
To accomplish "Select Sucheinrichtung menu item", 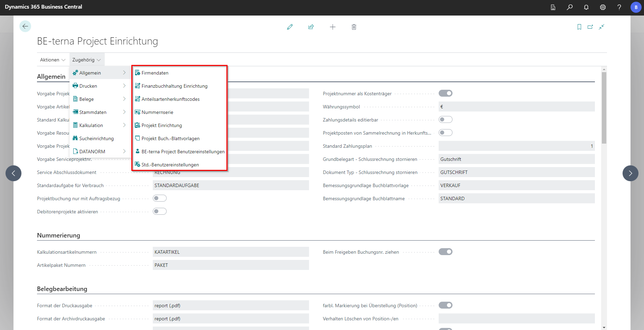I will coord(96,138).
